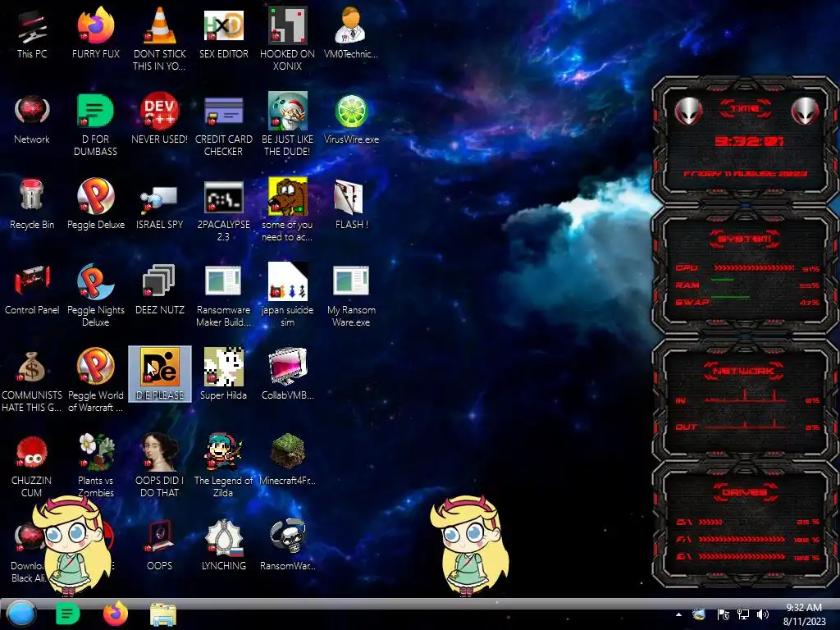Screen dimensions: 840x630
Task: Open the volume speaker tray icon
Action: tap(762, 614)
